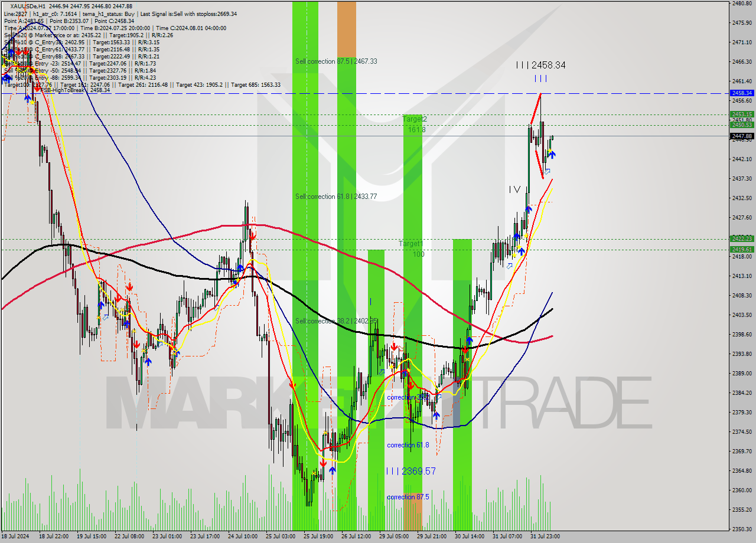Click the 2461.40 price axis value
The image size is (756, 543).
[742, 81]
